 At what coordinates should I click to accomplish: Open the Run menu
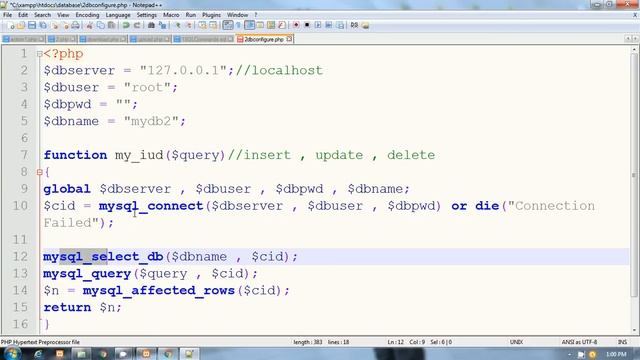191,15
